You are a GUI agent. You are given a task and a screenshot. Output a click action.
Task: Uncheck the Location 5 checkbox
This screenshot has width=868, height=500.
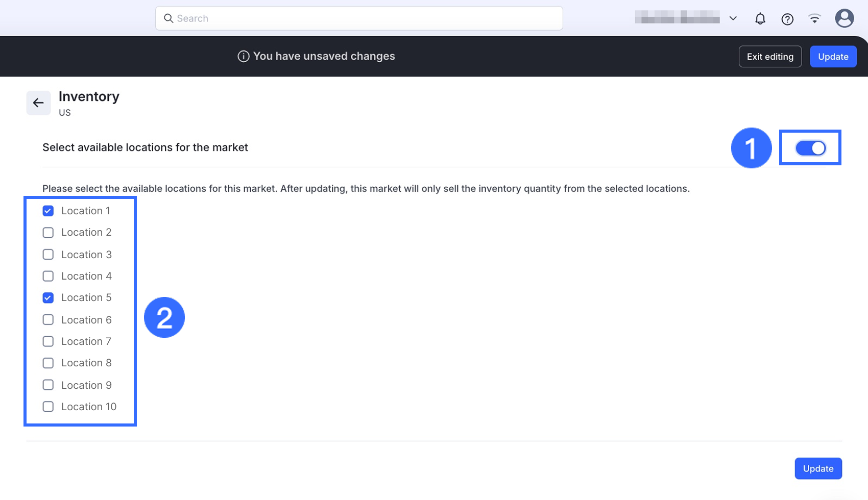(x=48, y=297)
